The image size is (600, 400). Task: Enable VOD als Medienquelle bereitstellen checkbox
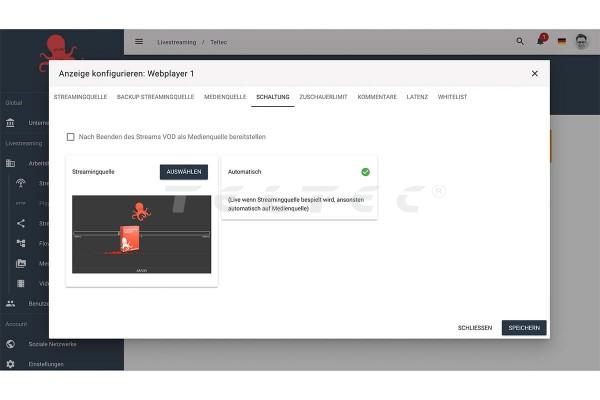70,137
